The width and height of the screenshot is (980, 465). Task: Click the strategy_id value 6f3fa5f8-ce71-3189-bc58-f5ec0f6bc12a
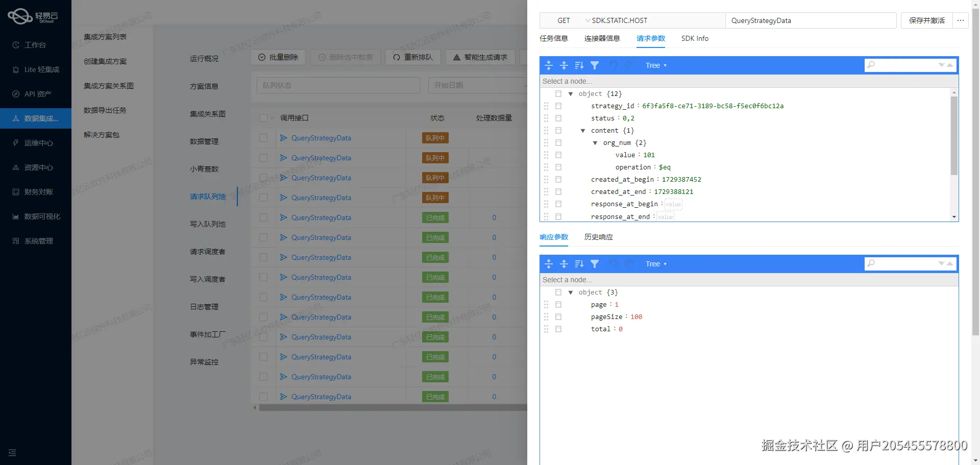713,106
